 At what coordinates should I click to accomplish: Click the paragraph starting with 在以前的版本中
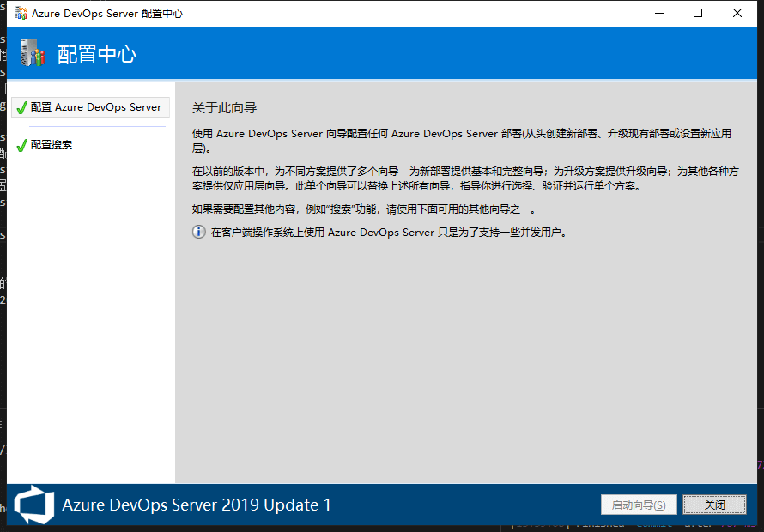[464, 178]
